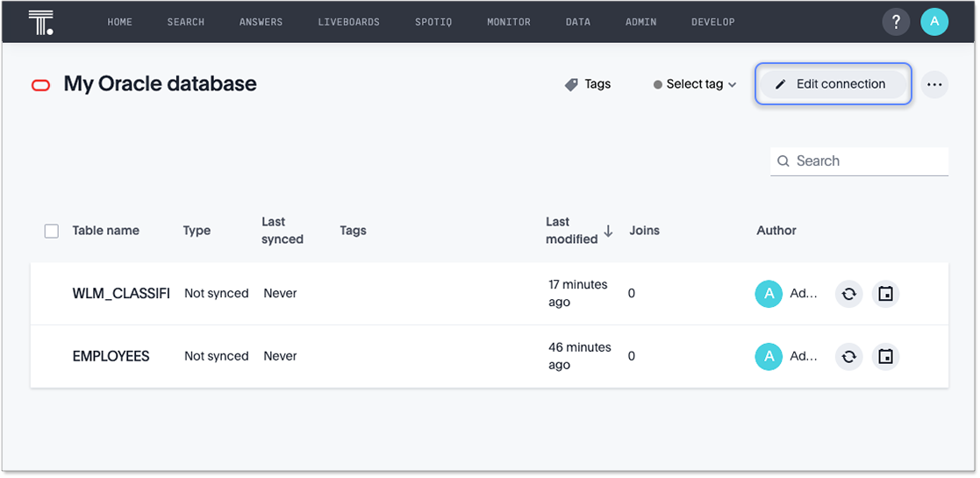The height and width of the screenshot is (478, 980).
Task: Expand the Select tag dropdown
Action: coord(695,84)
